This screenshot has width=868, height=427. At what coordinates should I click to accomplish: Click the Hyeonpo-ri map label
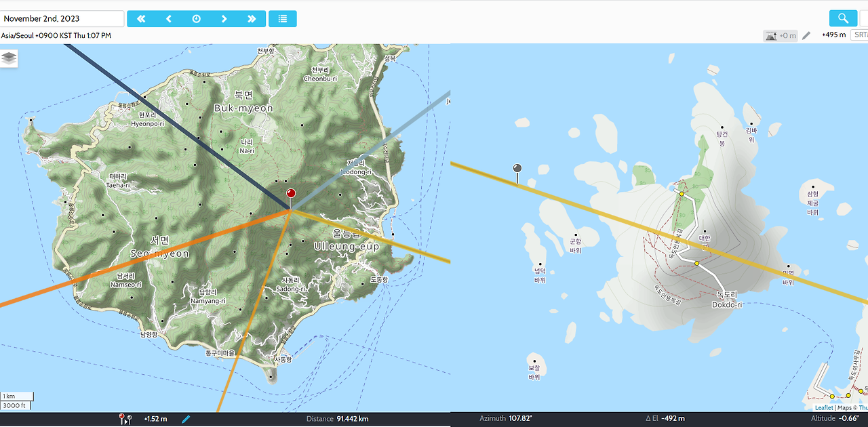pyautogui.click(x=147, y=124)
